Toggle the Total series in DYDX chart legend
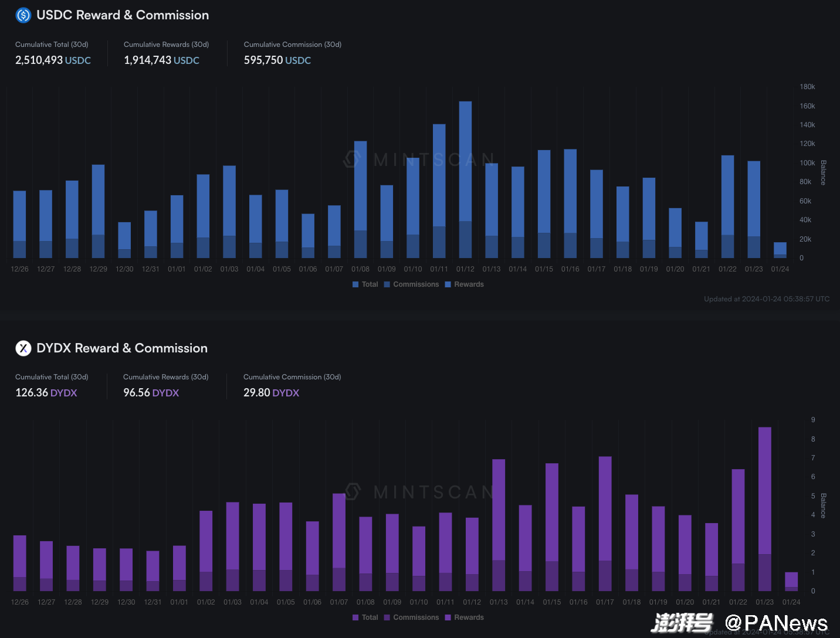The width and height of the screenshot is (840, 638). point(365,617)
